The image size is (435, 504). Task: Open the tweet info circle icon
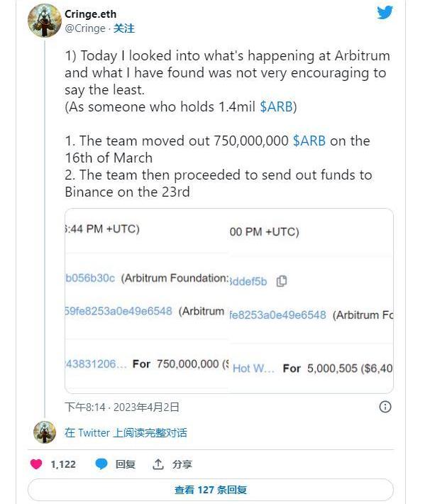pos(385,407)
